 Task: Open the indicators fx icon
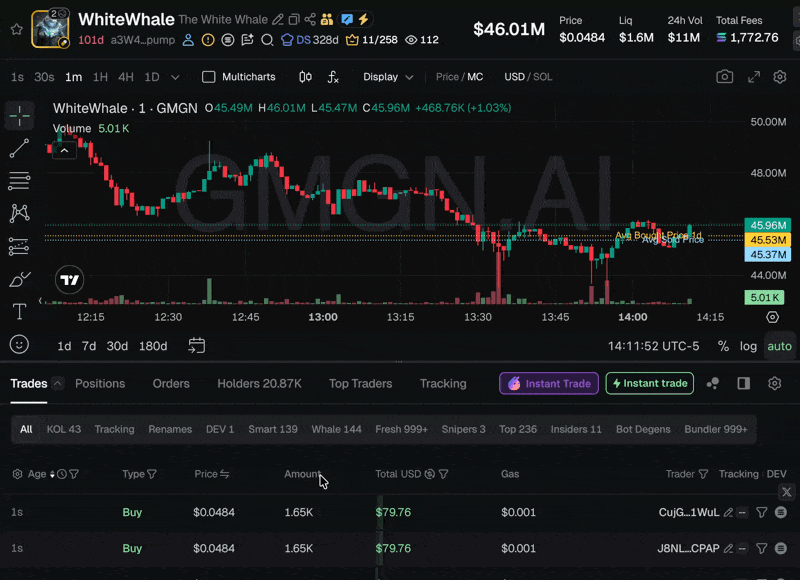coord(333,77)
